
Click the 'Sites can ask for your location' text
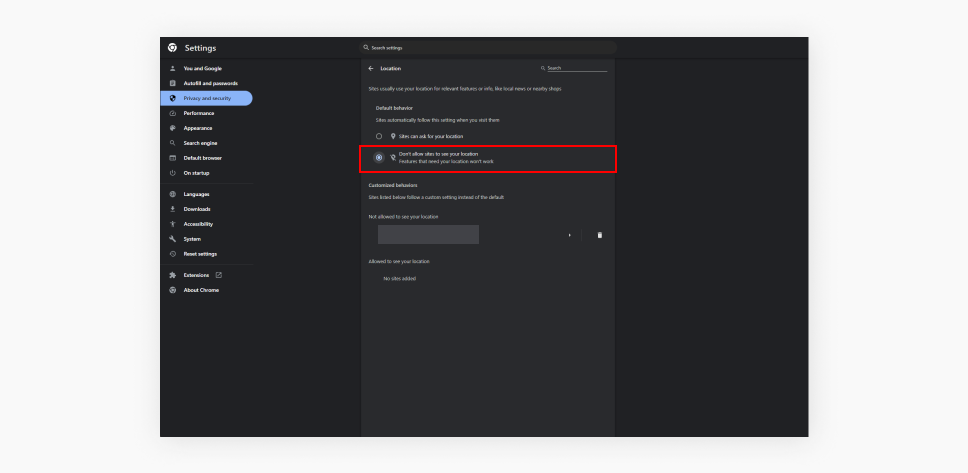coord(431,136)
